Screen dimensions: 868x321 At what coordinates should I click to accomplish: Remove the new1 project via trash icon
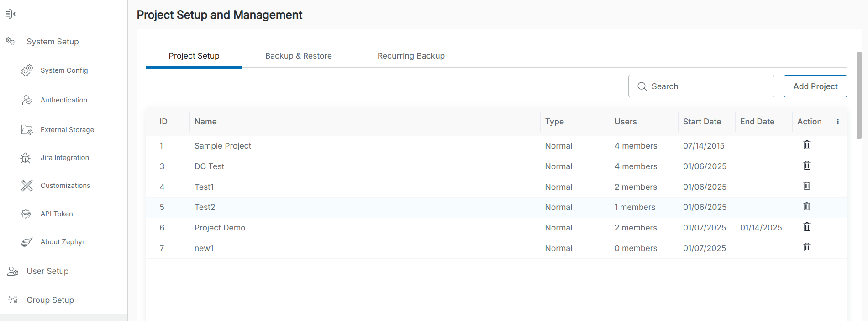807,247
